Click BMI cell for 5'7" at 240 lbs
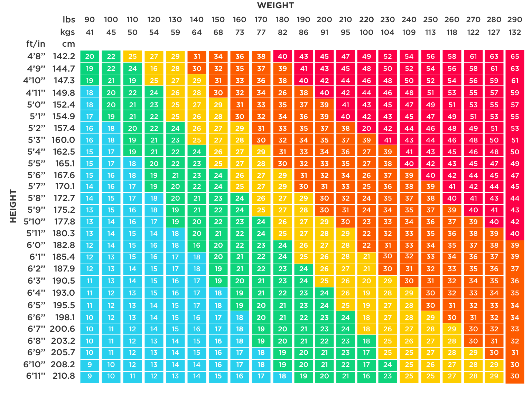The image size is (532, 395). tap(409, 186)
